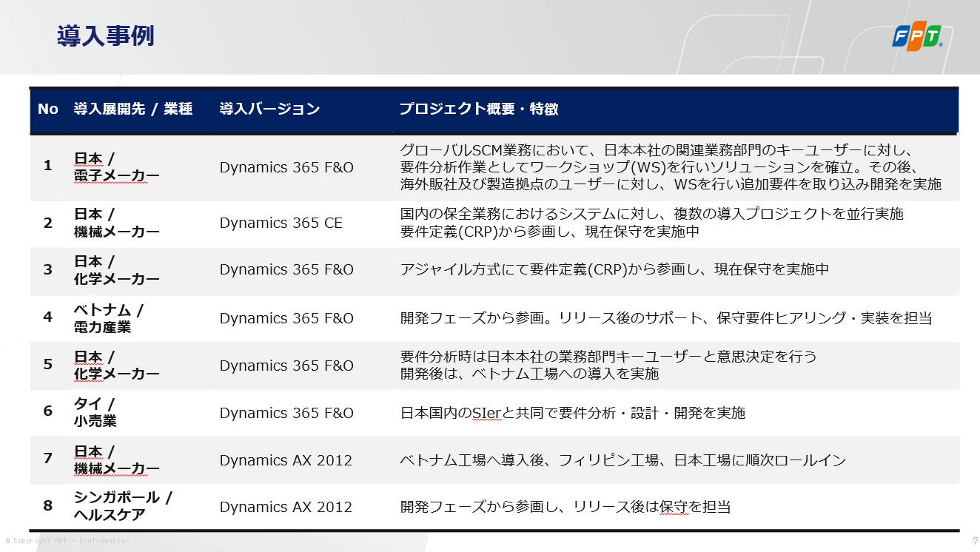Click the ベトナム / 電力産業 cell
Screen dimensions: 980x552
(109, 318)
